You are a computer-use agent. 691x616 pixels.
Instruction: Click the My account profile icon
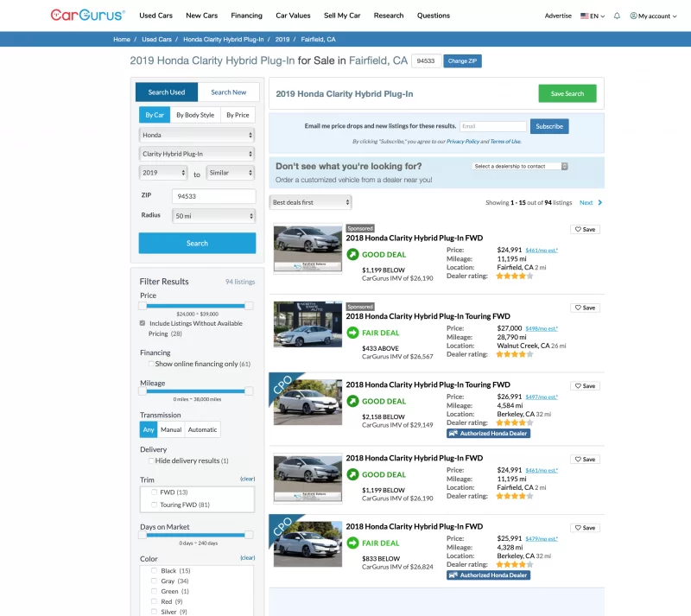point(634,16)
